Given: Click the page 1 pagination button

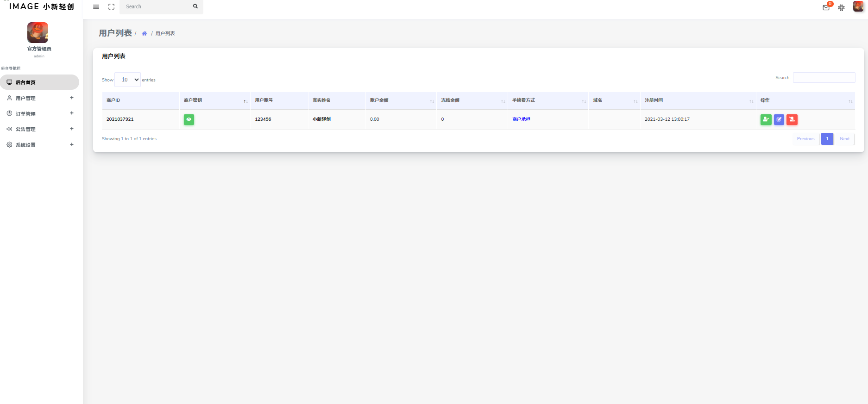Looking at the screenshot, I should [x=827, y=139].
